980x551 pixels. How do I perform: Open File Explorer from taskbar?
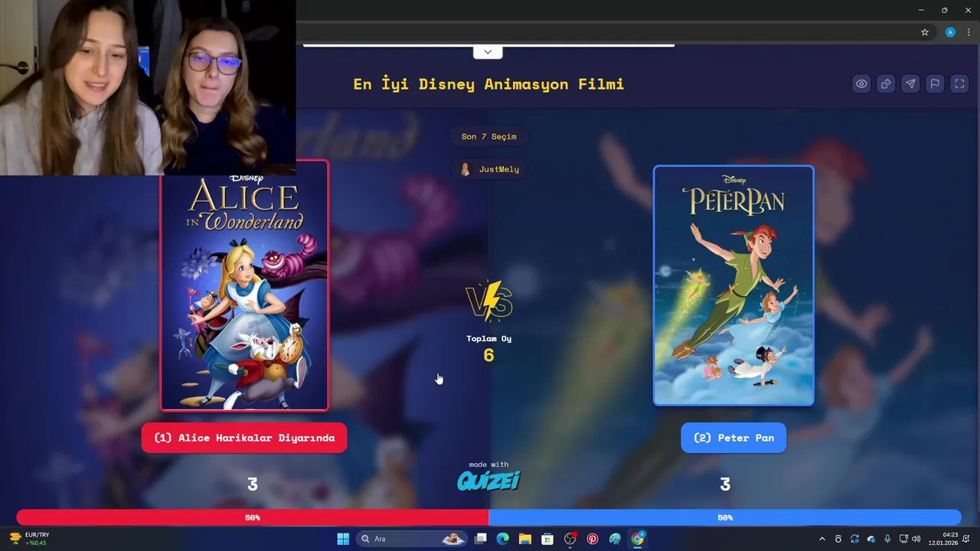click(524, 539)
